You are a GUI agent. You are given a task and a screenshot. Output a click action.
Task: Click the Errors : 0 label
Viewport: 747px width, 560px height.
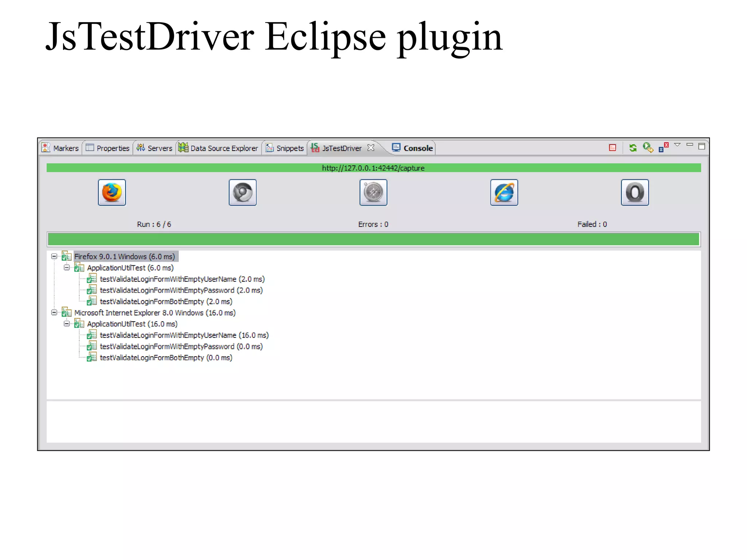(x=373, y=224)
